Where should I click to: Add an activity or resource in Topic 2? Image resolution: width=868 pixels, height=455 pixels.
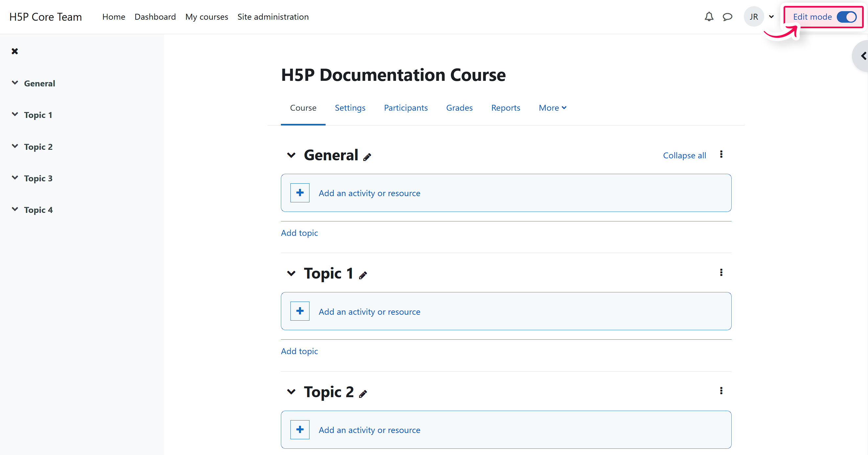coord(506,429)
